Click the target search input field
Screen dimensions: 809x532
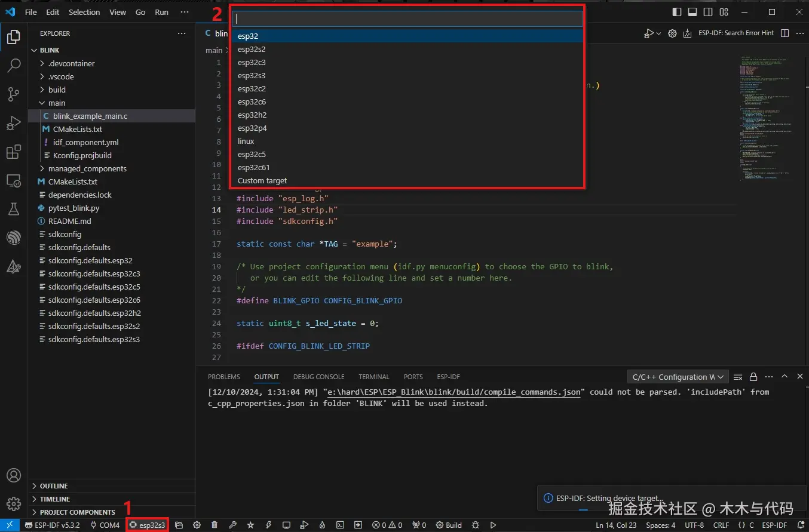407,19
